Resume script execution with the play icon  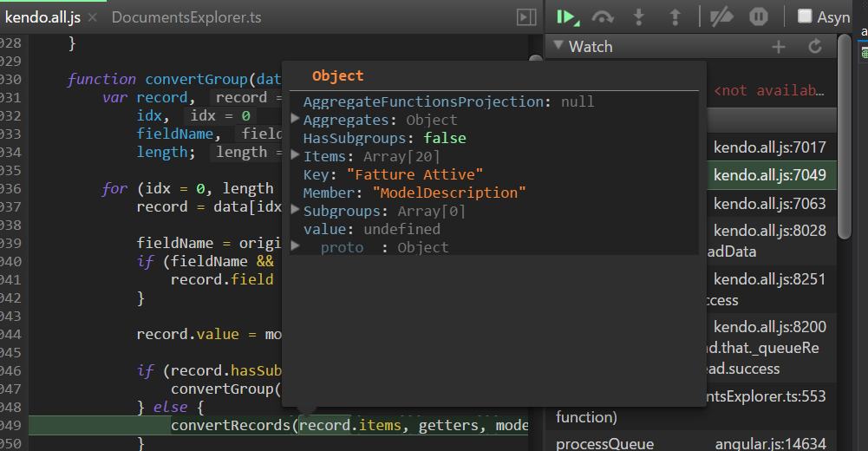pyautogui.click(x=568, y=16)
